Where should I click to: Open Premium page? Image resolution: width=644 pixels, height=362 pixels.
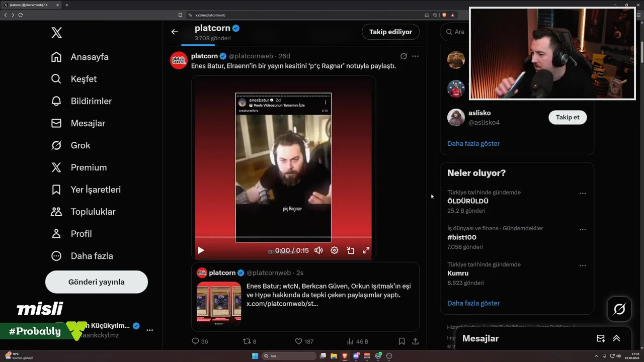point(79,167)
